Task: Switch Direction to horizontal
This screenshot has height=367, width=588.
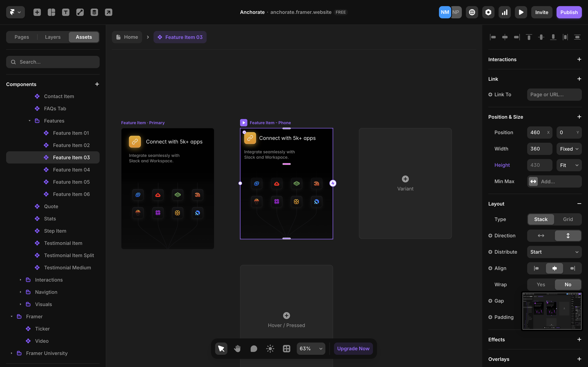Action: point(541,235)
